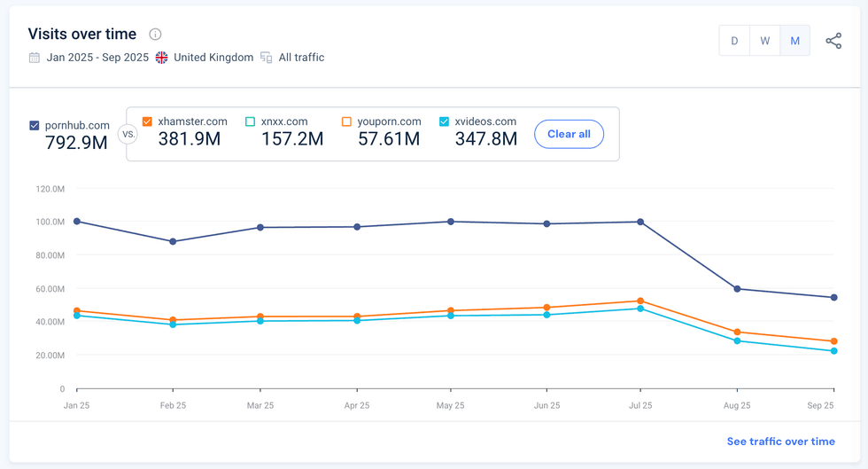868x469 pixels.
Task: Uncheck the xvideos.com checkbox
Action: (x=444, y=121)
